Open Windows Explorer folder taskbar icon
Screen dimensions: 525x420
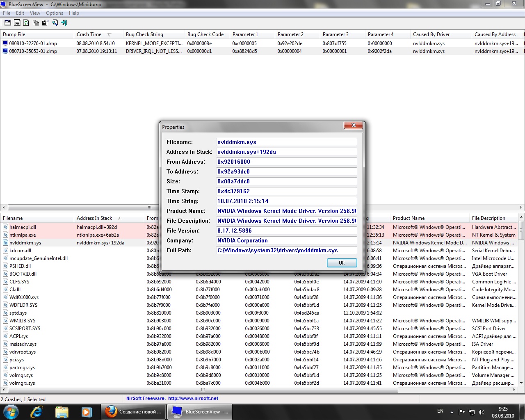point(62,411)
